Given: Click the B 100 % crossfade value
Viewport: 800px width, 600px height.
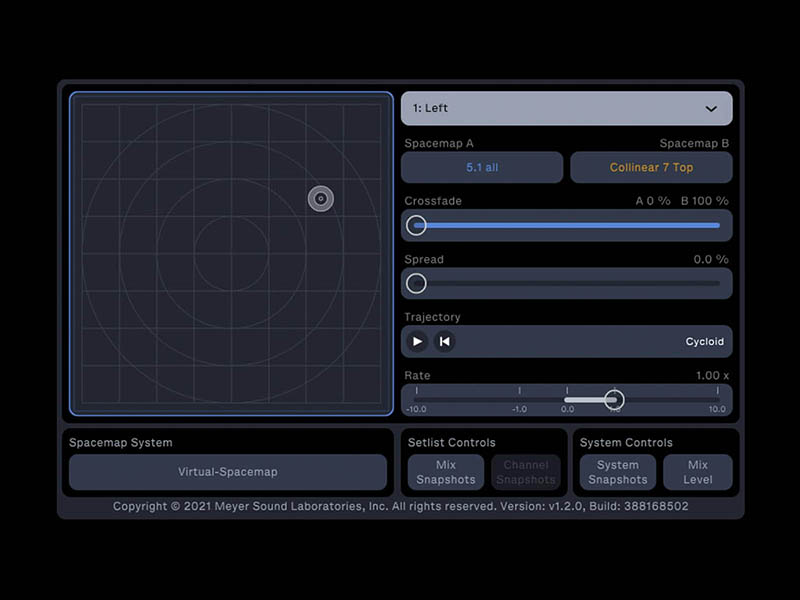Looking at the screenshot, I should click(x=705, y=201).
